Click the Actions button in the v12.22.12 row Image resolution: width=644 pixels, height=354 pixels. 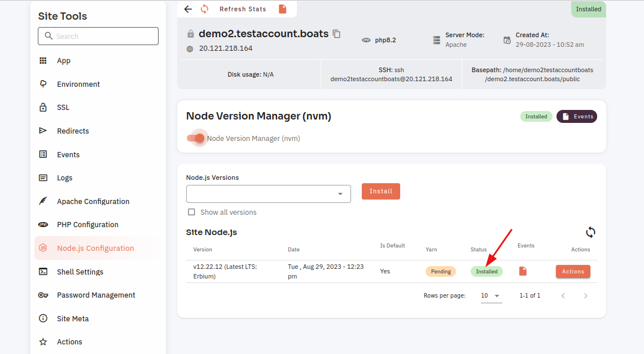tap(573, 272)
